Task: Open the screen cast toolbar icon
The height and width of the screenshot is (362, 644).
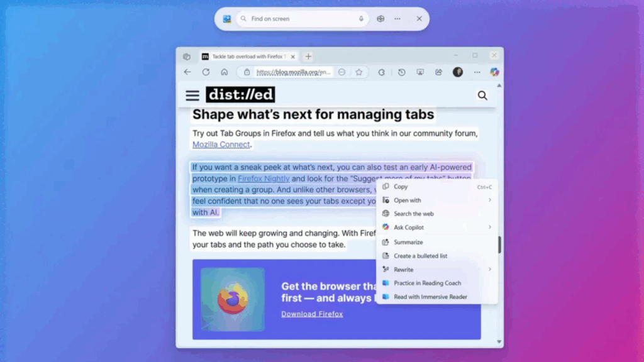Action: click(420, 72)
